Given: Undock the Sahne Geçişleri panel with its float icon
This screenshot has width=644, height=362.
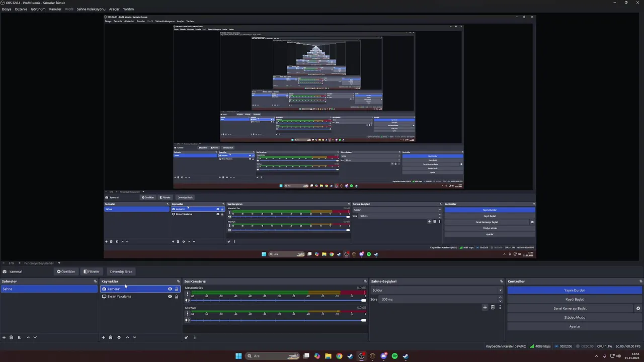Looking at the screenshot, I should (x=502, y=282).
